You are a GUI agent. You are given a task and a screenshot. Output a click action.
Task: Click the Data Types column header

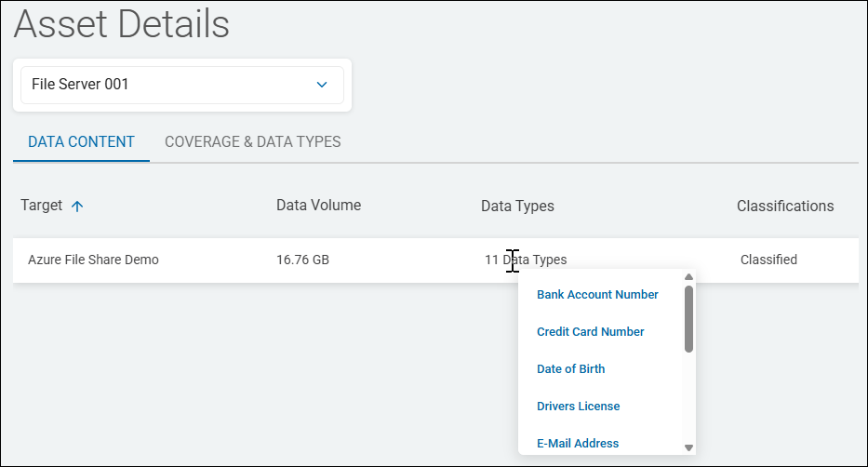[517, 207]
